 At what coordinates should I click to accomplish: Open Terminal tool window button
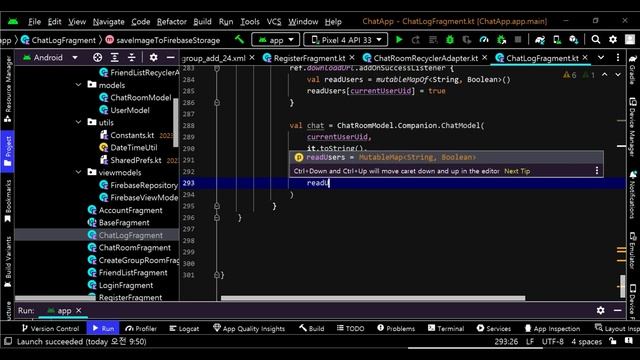pos(446,328)
